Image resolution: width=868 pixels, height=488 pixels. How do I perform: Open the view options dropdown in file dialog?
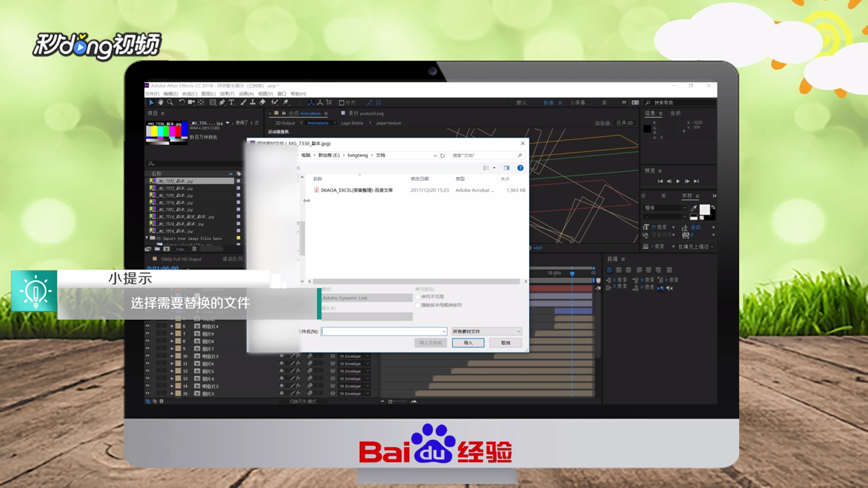click(x=494, y=168)
